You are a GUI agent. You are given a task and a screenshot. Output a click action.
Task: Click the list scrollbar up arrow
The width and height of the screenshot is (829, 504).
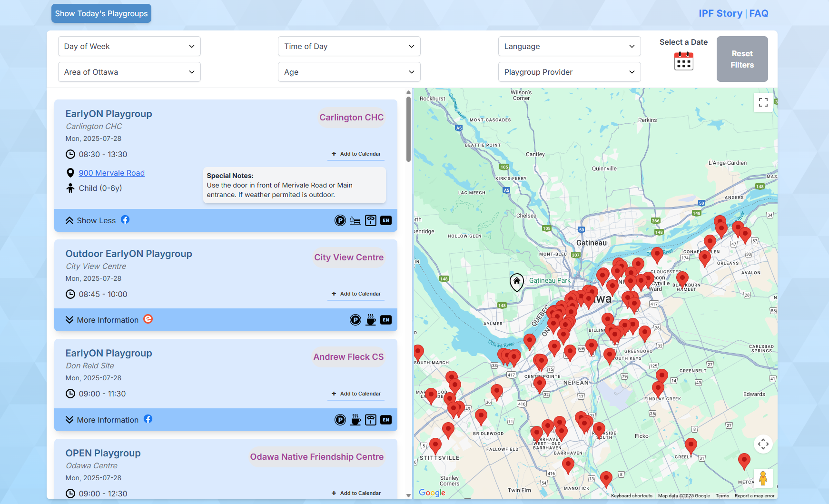click(x=408, y=92)
